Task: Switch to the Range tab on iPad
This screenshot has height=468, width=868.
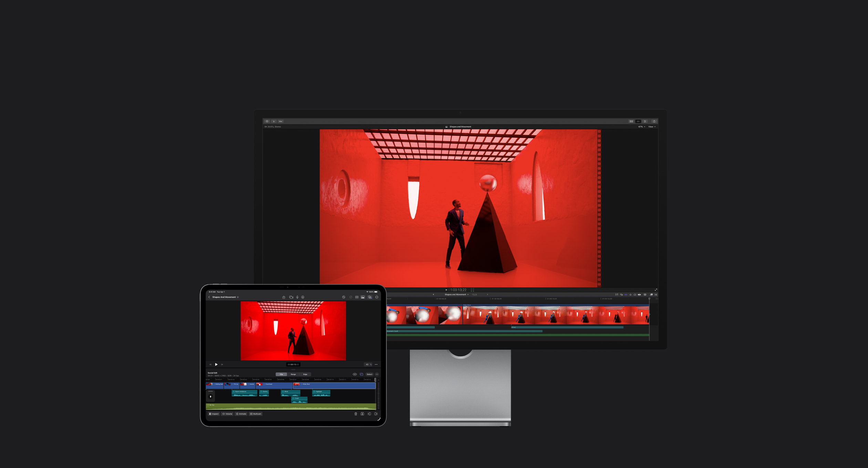Action: click(293, 374)
